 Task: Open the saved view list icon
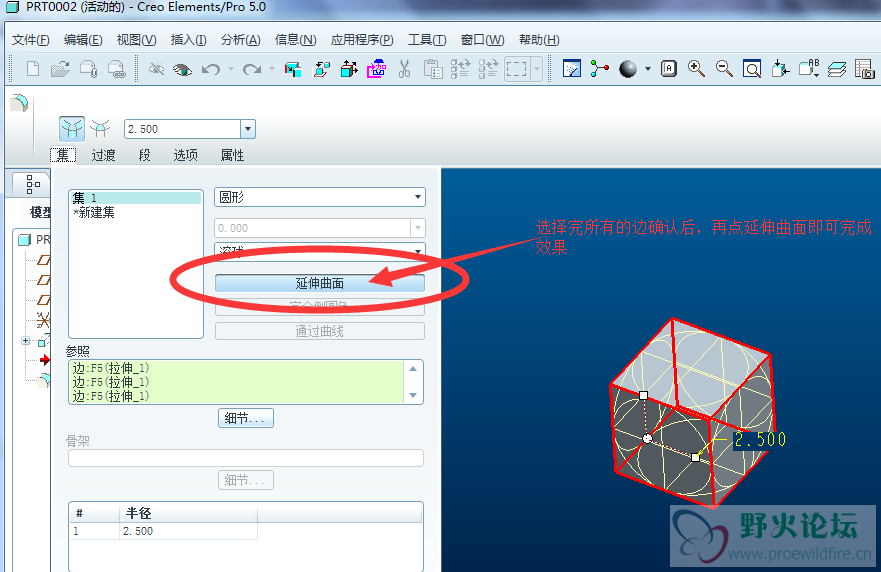(809, 69)
